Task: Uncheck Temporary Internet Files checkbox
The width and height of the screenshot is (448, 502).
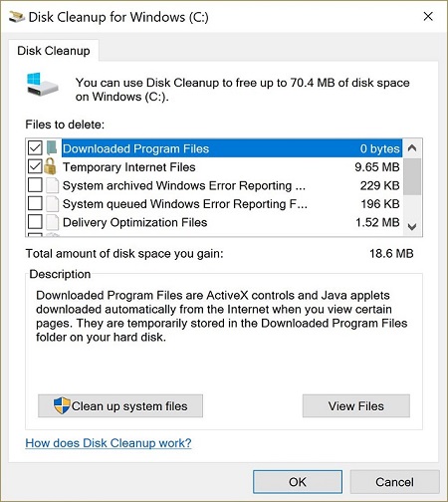Action: (x=35, y=166)
